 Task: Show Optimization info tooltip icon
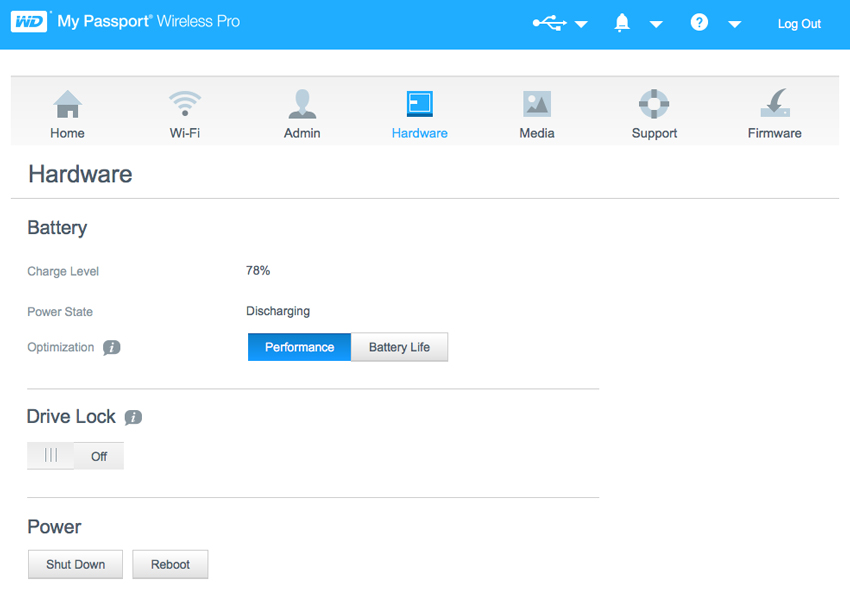[112, 347]
